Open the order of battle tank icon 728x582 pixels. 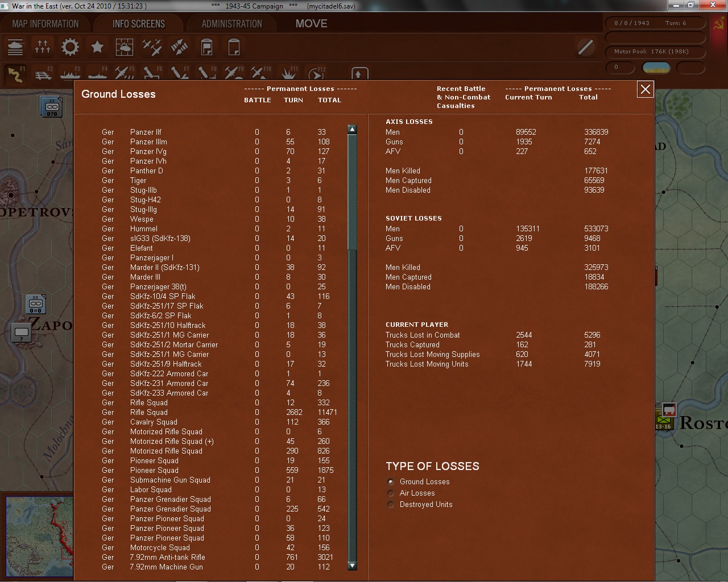(15, 47)
